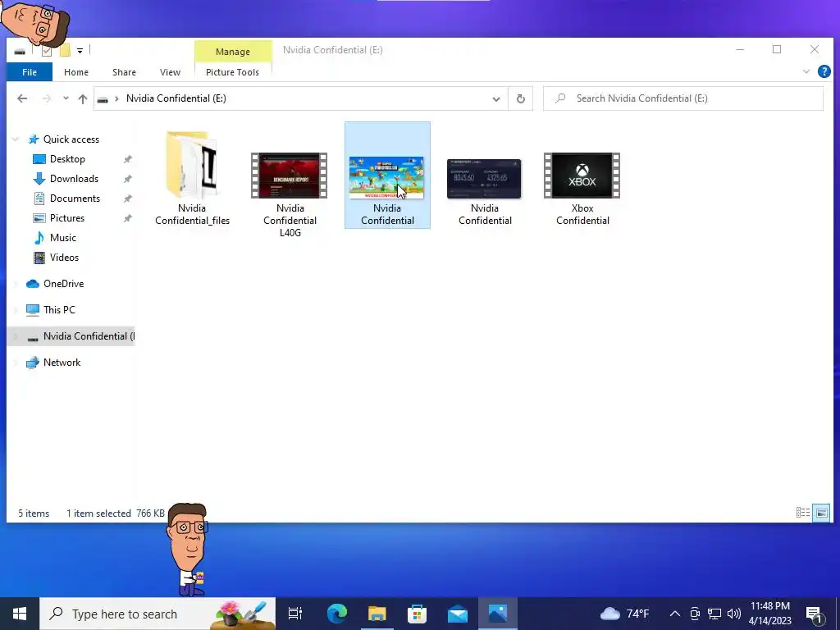This screenshot has height=630, width=840.
Task: Expand the OneDrive tree node
Action: [16, 284]
